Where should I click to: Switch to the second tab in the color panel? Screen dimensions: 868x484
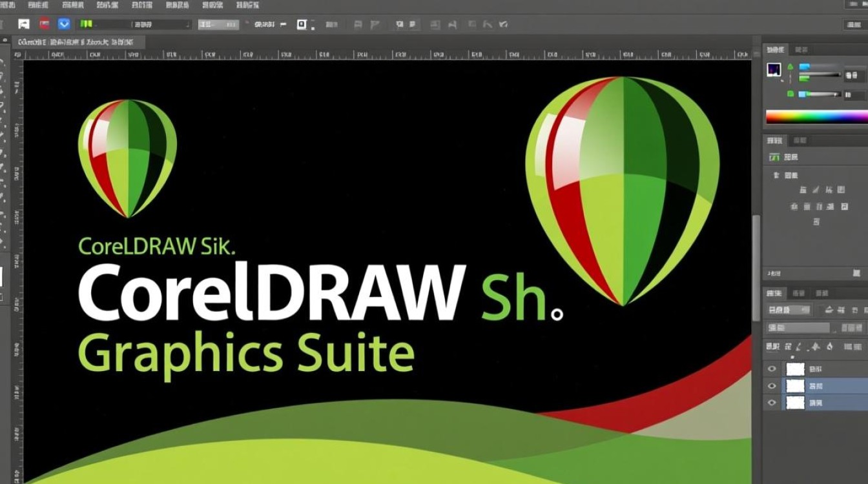pos(801,50)
